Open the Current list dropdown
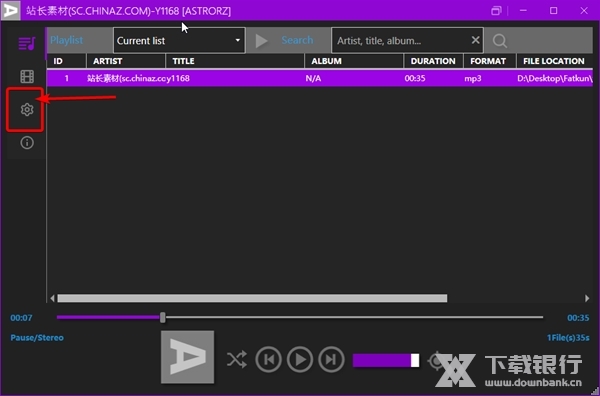Screen dimensions: 600x396 click(x=179, y=40)
